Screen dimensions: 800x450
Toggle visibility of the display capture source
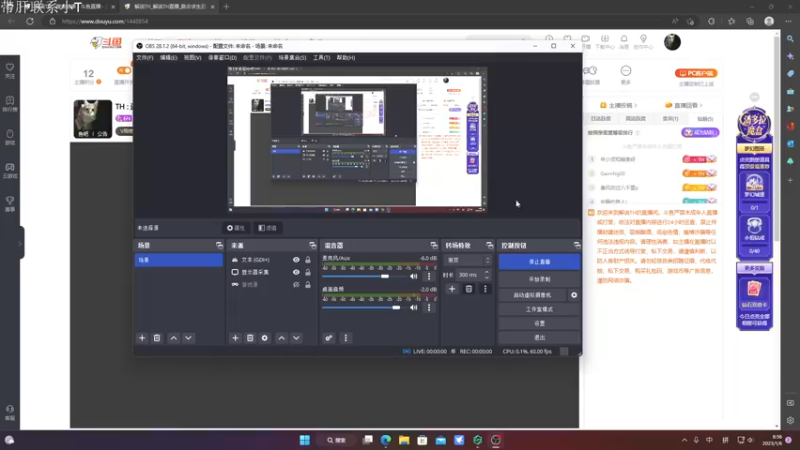[x=296, y=272]
